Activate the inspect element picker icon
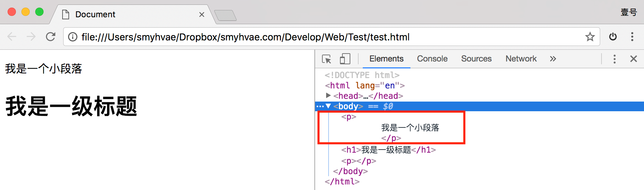The width and height of the screenshot is (644, 190). pyautogui.click(x=326, y=59)
